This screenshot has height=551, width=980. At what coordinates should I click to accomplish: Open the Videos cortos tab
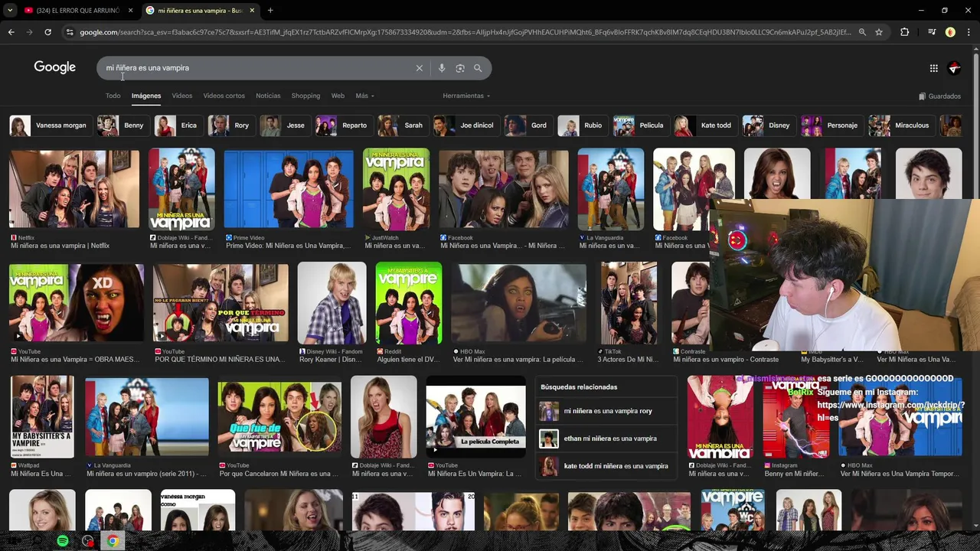pyautogui.click(x=224, y=96)
